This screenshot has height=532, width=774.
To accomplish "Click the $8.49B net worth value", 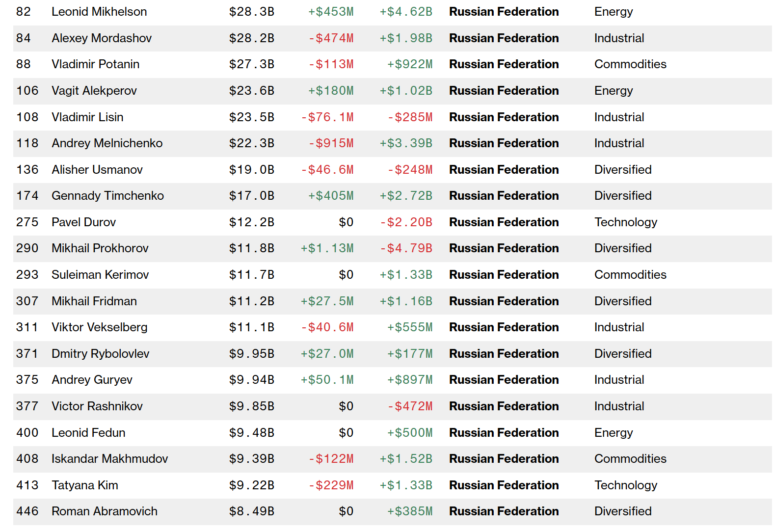I will tap(252, 511).
